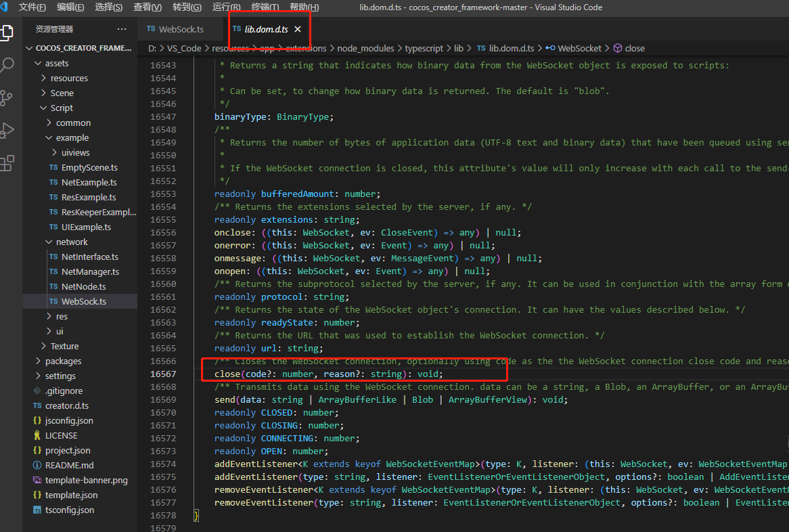789x532 pixels.
Task: Open the Extensions view icon
Action: click(7, 163)
